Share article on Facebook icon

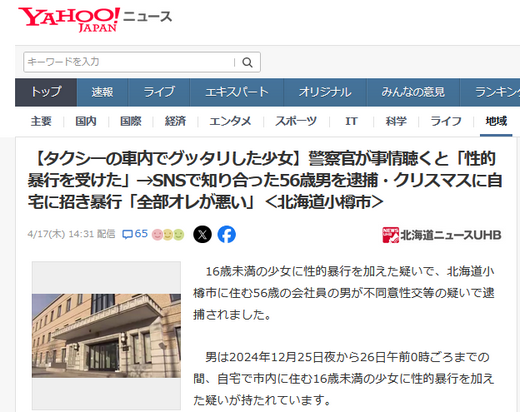[x=227, y=234]
